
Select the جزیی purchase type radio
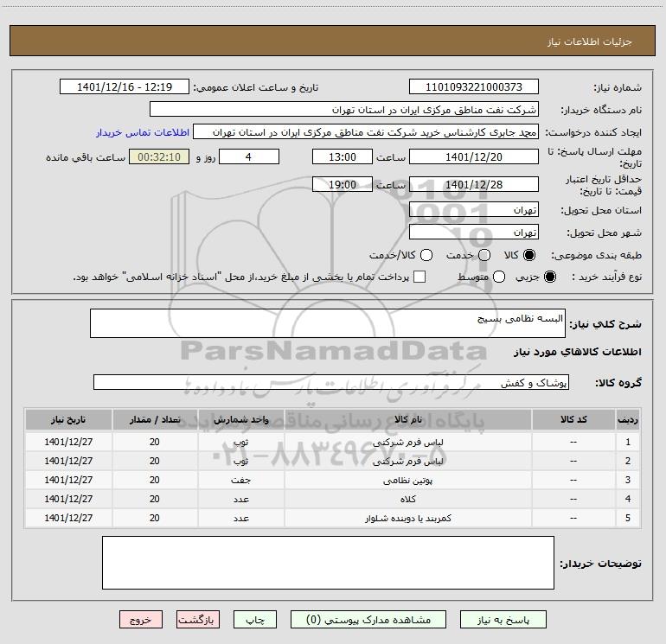(x=549, y=277)
